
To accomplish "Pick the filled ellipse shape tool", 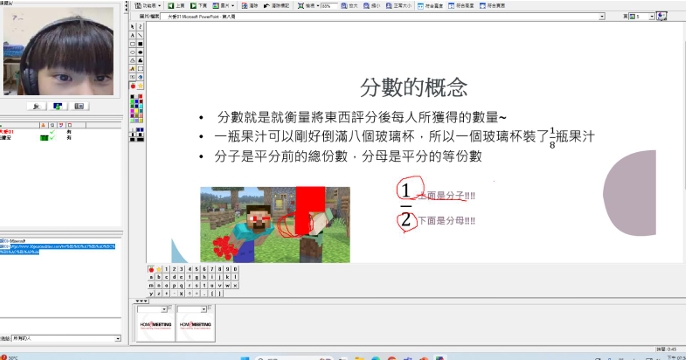I will click(140, 52).
